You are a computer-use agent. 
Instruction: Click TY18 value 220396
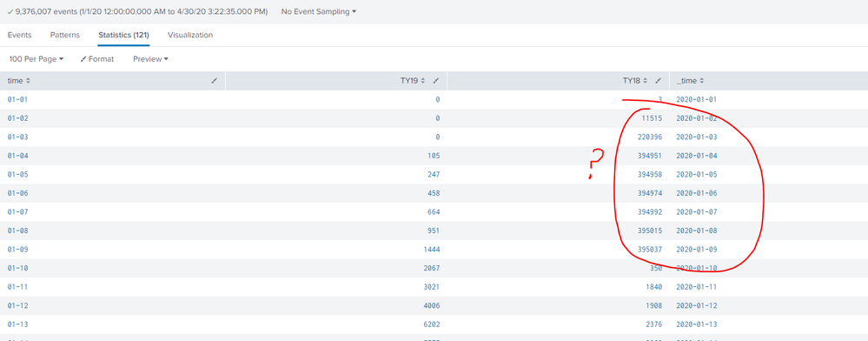pyautogui.click(x=651, y=137)
